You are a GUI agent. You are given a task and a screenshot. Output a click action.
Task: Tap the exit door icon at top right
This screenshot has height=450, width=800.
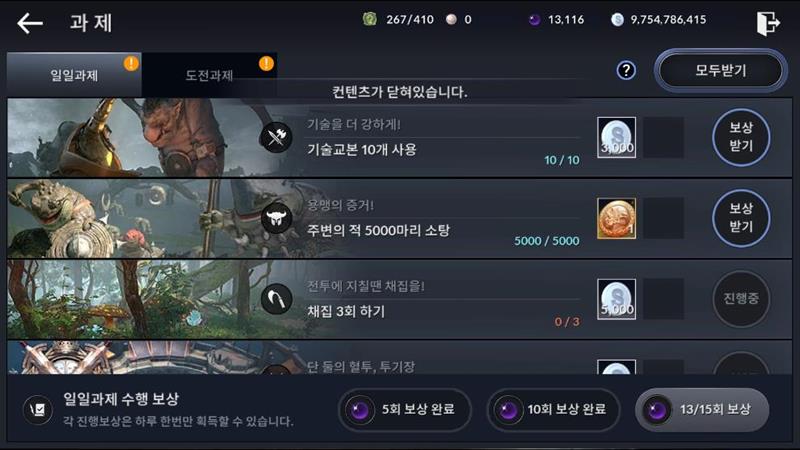click(x=768, y=23)
